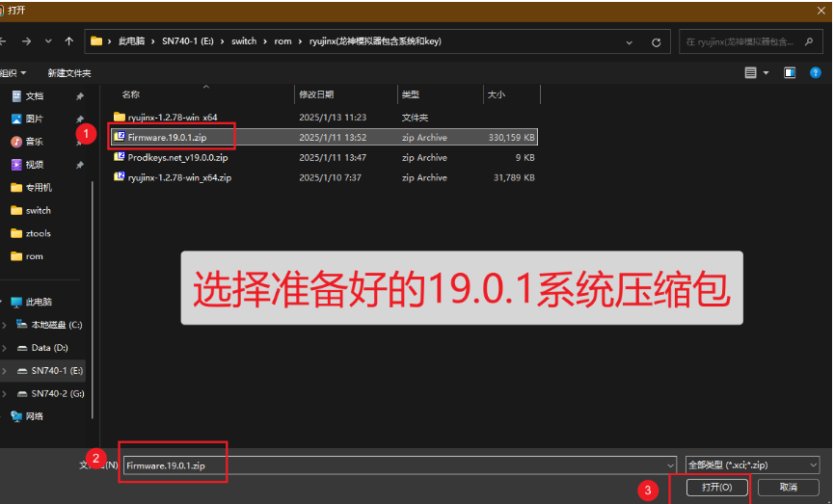Refresh the current folder view
Viewport: 834px width, 504px height.
click(656, 42)
